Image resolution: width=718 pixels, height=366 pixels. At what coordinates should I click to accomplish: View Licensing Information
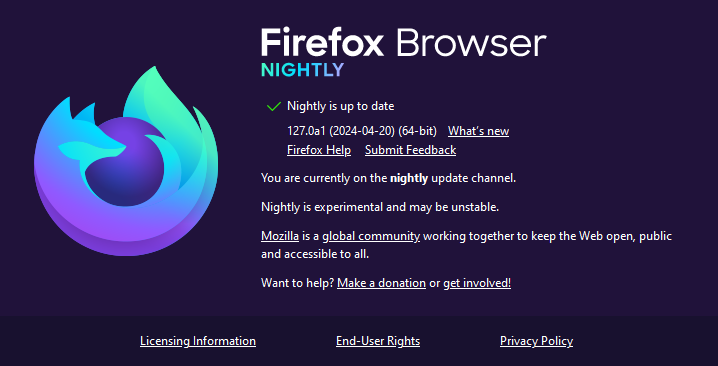point(198,341)
